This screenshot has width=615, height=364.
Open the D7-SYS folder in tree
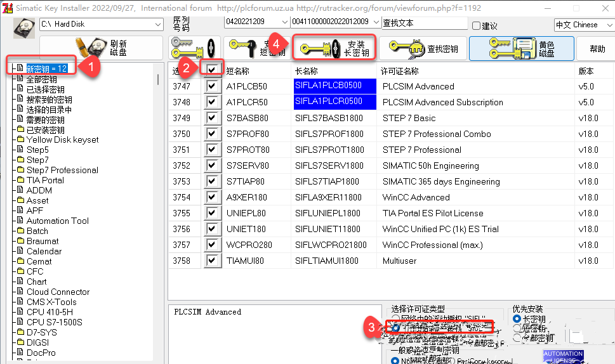pos(42,332)
